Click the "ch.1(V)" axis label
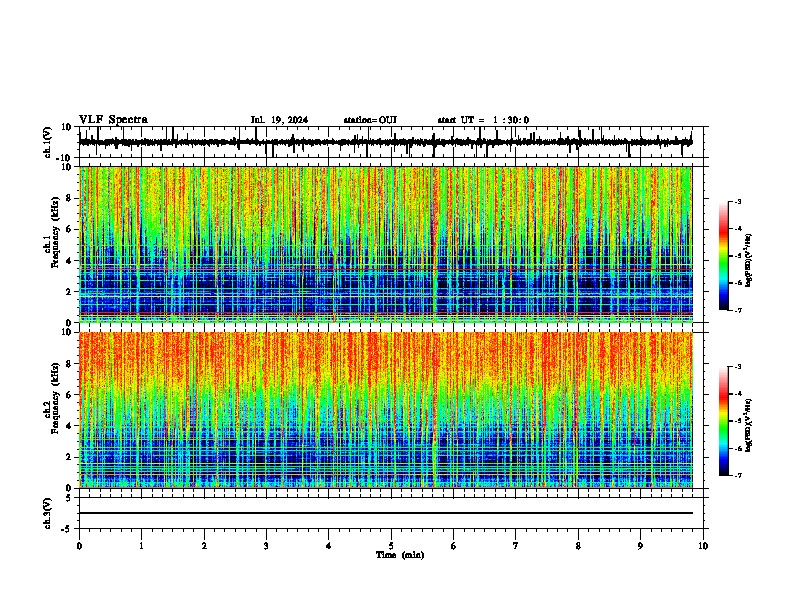Viewport: 792px width, 612px height. pyautogui.click(x=48, y=142)
